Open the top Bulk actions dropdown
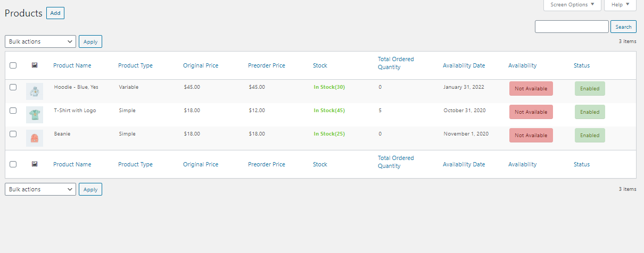This screenshot has height=253, width=644. (40, 41)
